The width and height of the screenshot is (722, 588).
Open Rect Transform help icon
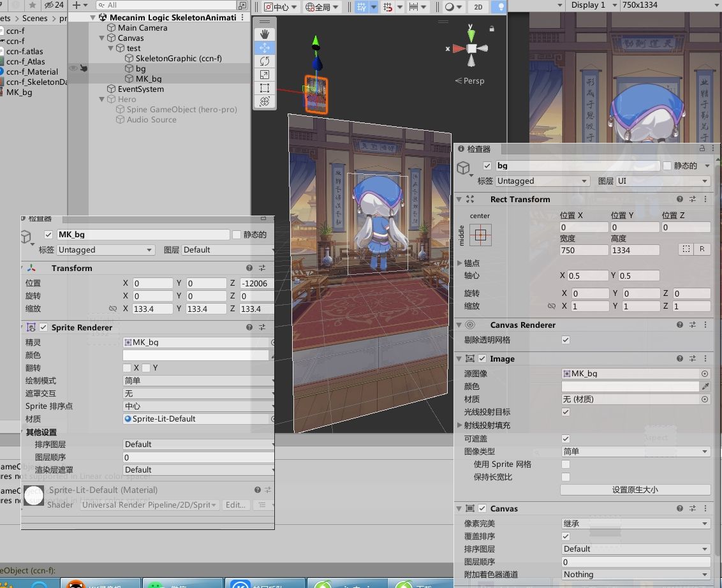click(x=680, y=199)
